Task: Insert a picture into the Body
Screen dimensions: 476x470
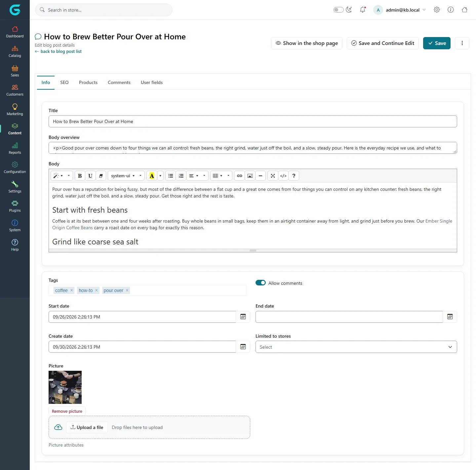Action: [x=250, y=176]
